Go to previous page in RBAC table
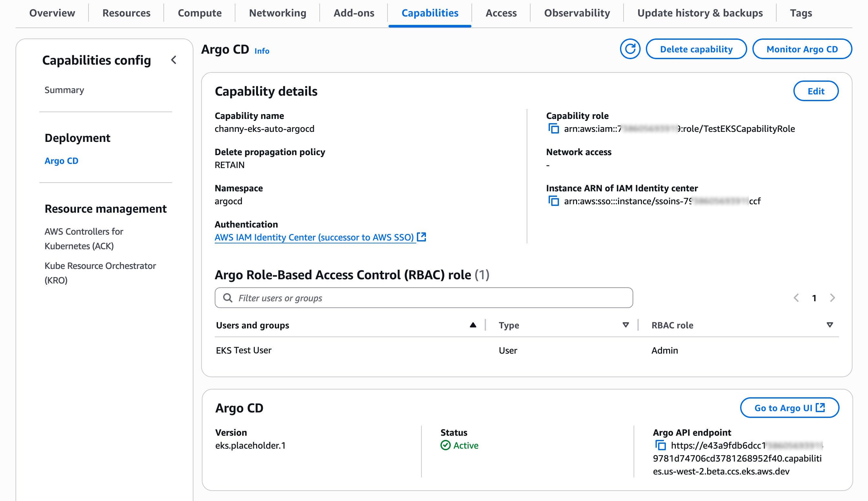868x501 pixels. pyautogui.click(x=796, y=298)
